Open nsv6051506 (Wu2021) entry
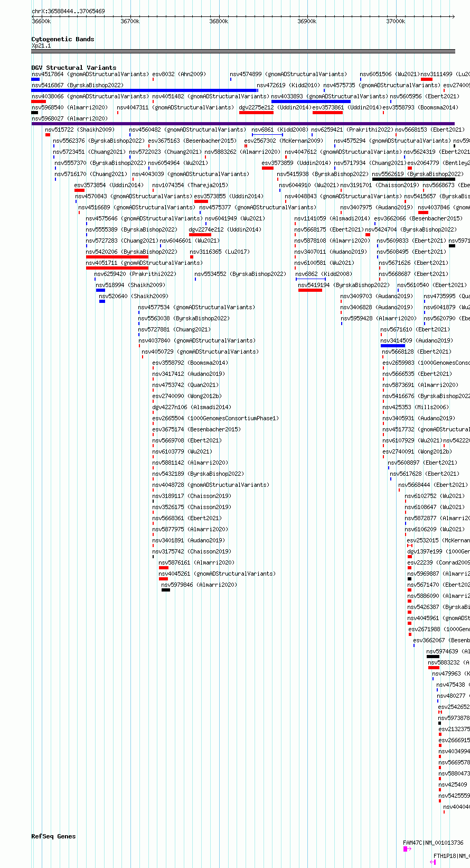This screenshot has width=470, height=868. pos(390,74)
